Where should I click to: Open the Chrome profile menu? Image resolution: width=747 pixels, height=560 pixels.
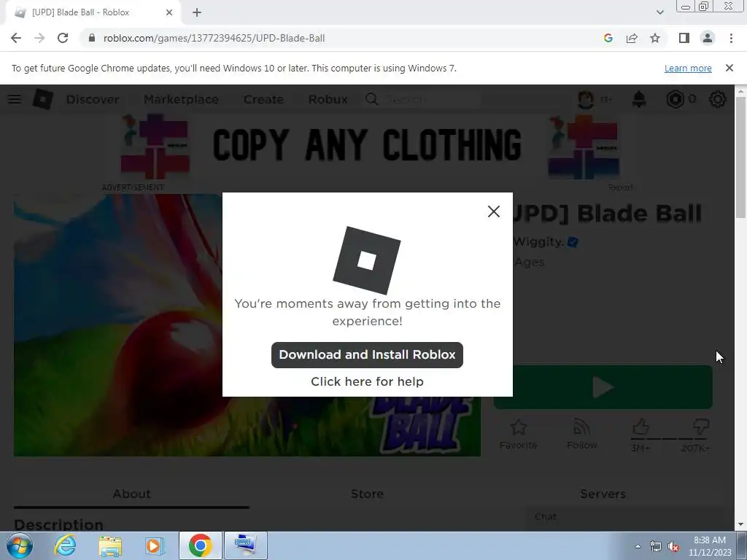point(708,38)
